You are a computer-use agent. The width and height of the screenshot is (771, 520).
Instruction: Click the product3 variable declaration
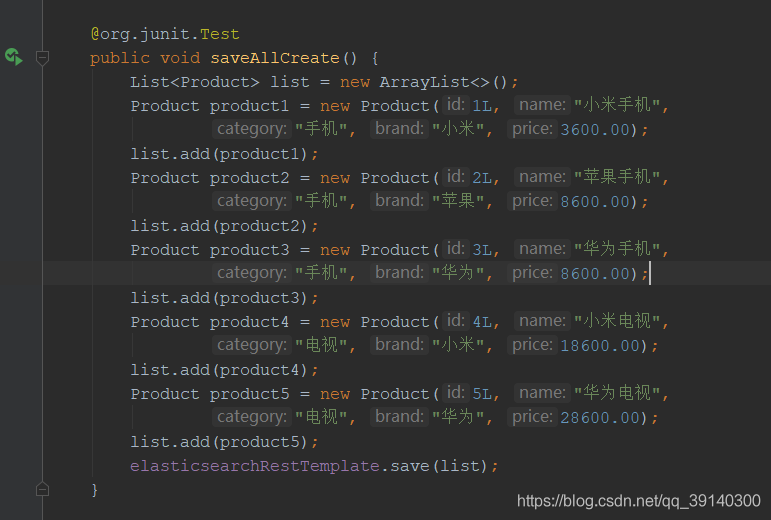click(249, 250)
